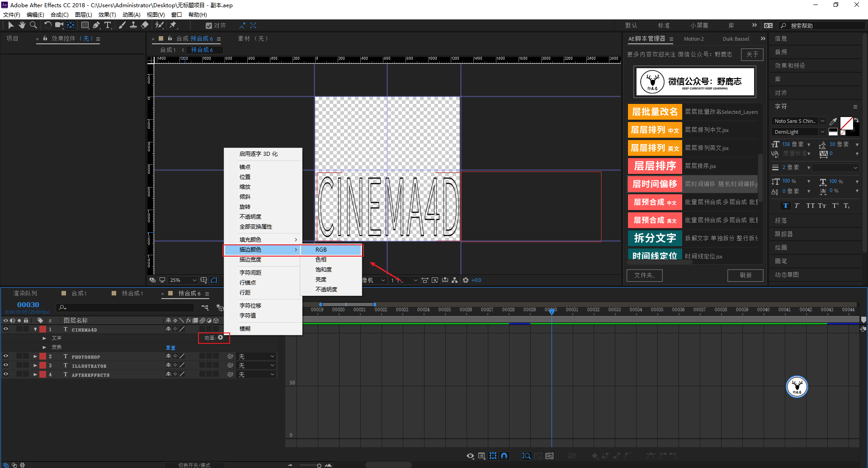Hide the PHOTOSHOP layer with its eye icon
The height and width of the screenshot is (468, 868).
(x=6, y=356)
